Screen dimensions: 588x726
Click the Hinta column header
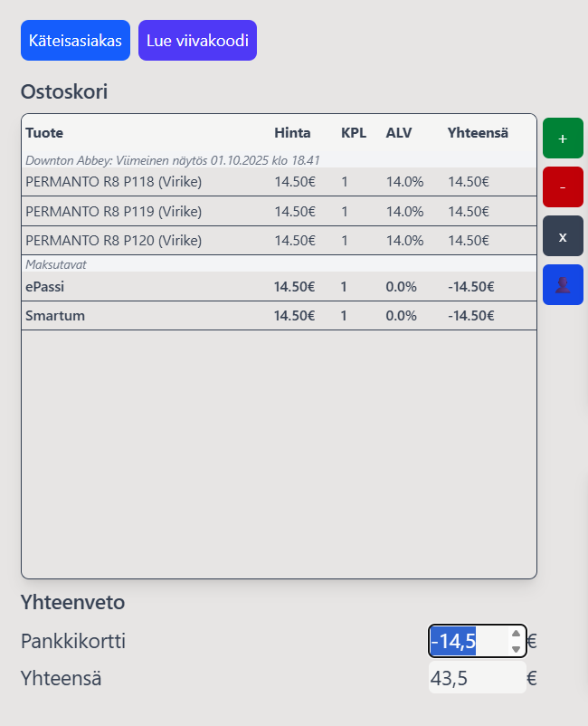click(292, 133)
